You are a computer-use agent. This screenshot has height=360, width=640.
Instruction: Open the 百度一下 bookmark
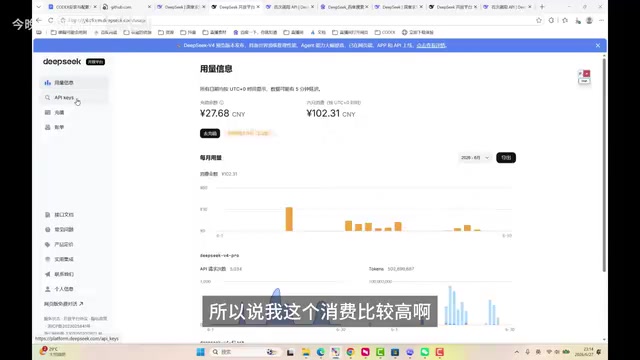tap(255, 32)
